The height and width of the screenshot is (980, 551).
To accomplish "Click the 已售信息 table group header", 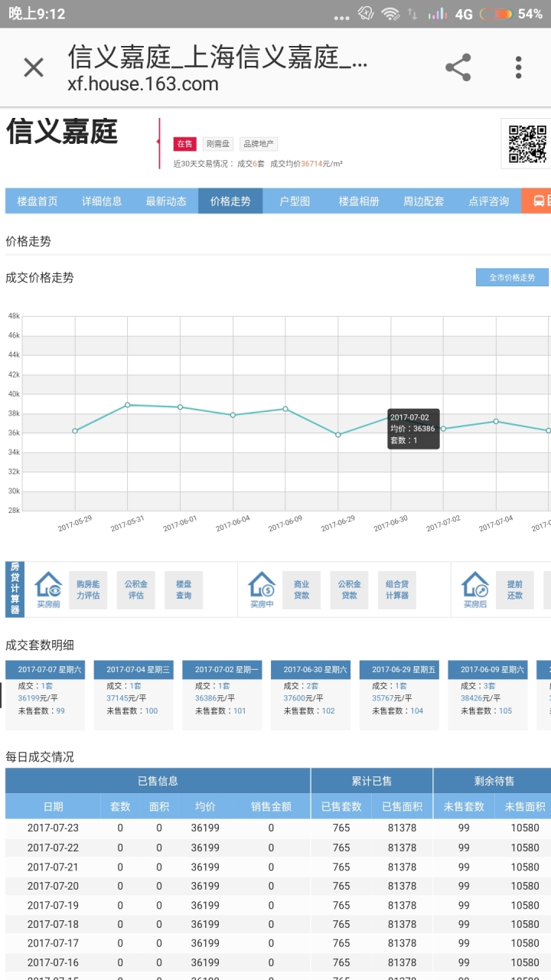I will (158, 781).
